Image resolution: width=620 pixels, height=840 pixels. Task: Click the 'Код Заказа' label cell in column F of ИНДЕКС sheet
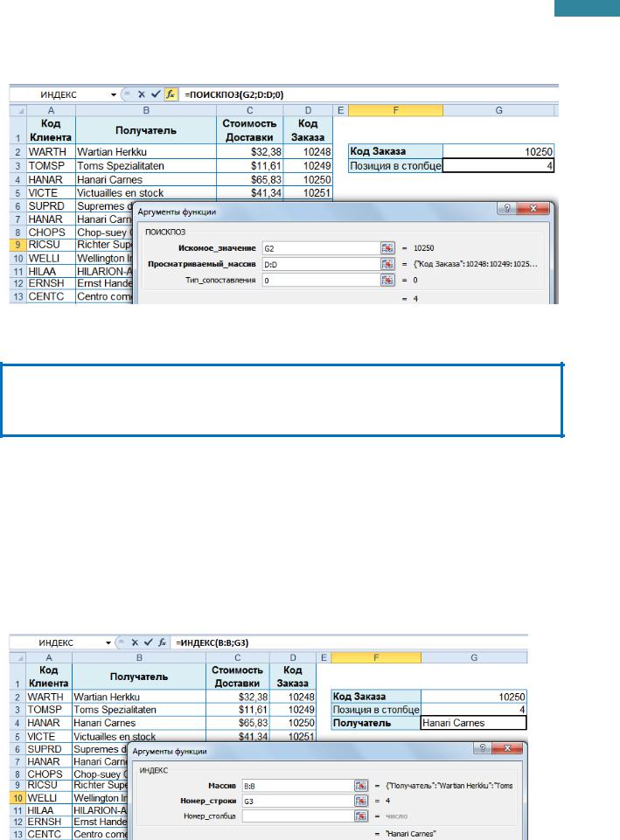pyautogui.click(x=376, y=697)
